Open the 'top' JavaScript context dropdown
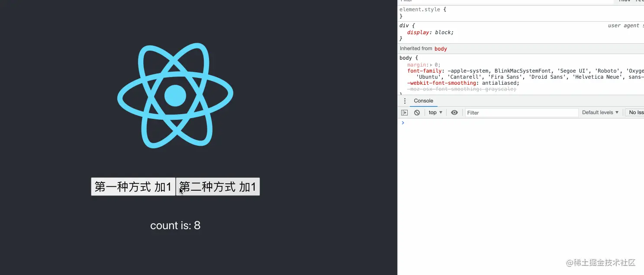 [435, 112]
